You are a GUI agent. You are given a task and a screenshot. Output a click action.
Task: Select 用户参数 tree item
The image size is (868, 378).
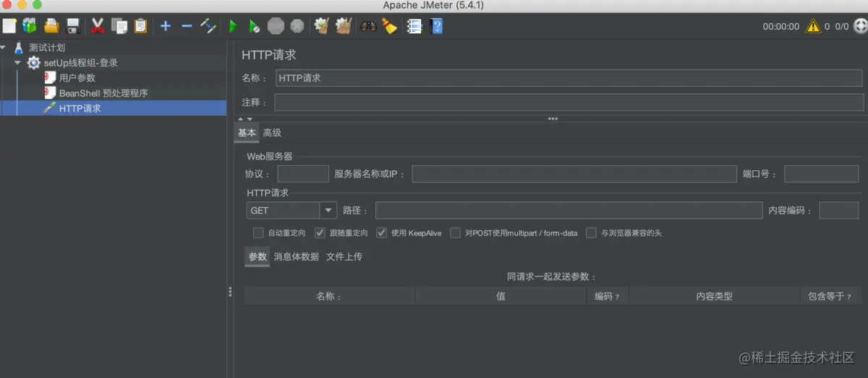pyautogui.click(x=77, y=78)
